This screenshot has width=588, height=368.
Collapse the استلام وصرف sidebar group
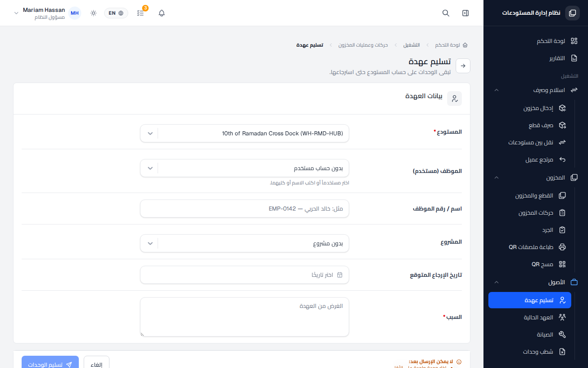click(x=536, y=90)
